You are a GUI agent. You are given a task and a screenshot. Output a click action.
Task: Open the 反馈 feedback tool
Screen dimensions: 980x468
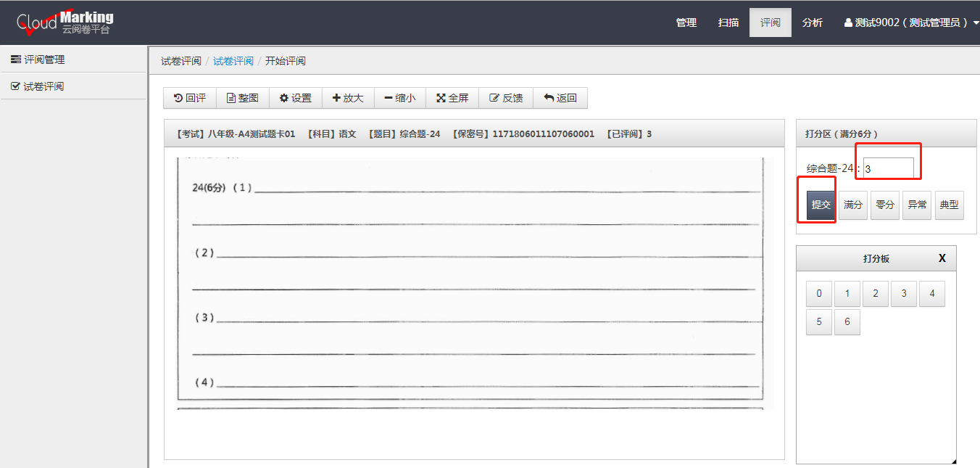click(505, 97)
